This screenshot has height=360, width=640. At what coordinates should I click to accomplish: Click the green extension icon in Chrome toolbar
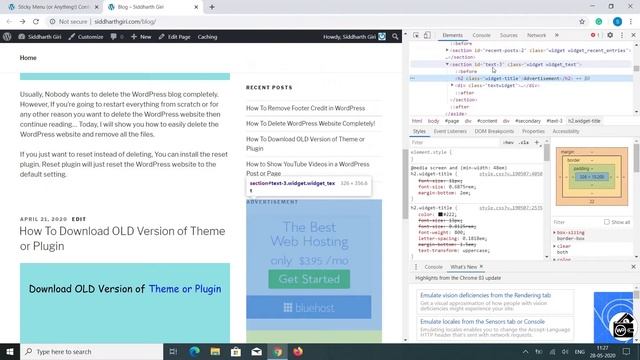pos(599,22)
